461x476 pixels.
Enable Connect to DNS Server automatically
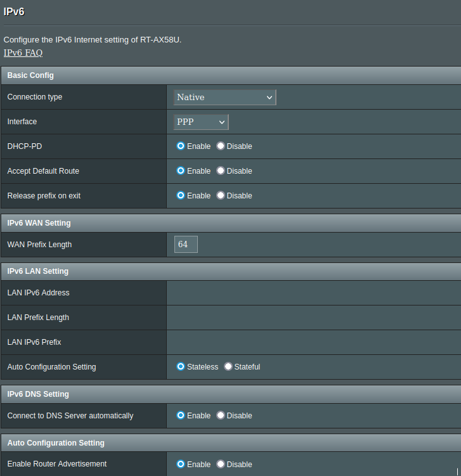[x=181, y=416]
